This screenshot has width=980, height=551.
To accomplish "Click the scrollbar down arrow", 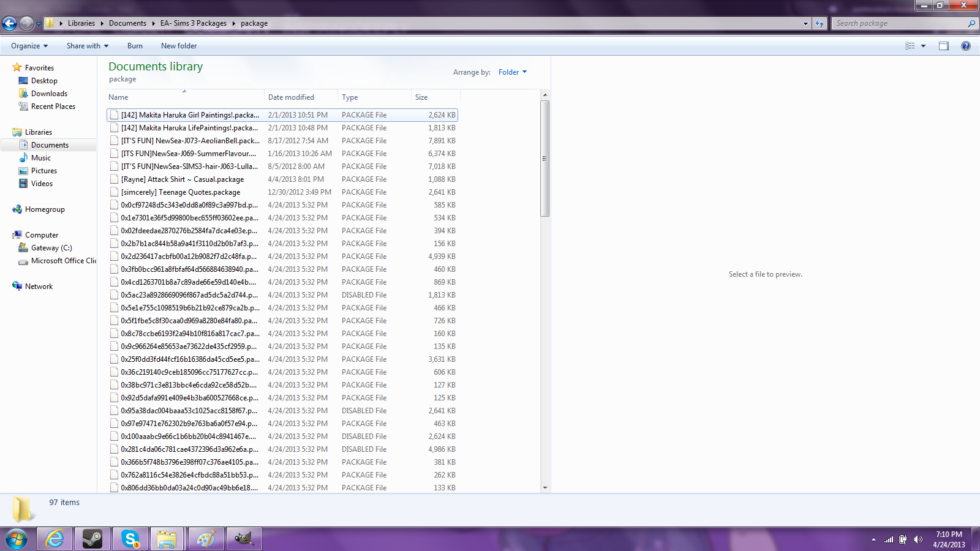I will pyautogui.click(x=545, y=488).
